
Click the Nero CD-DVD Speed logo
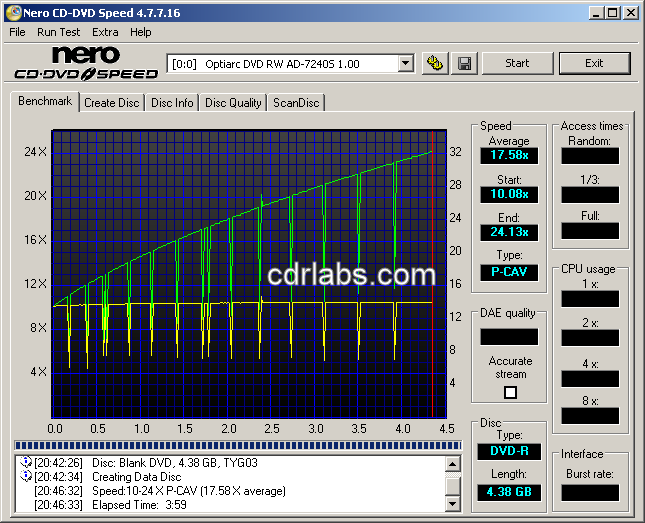[x=86, y=63]
